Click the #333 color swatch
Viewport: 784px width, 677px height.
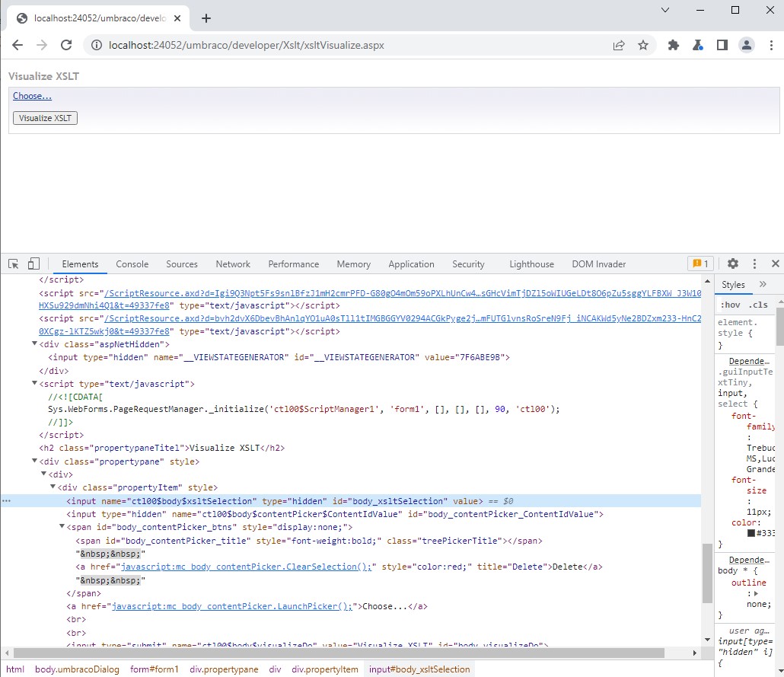click(751, 533)
